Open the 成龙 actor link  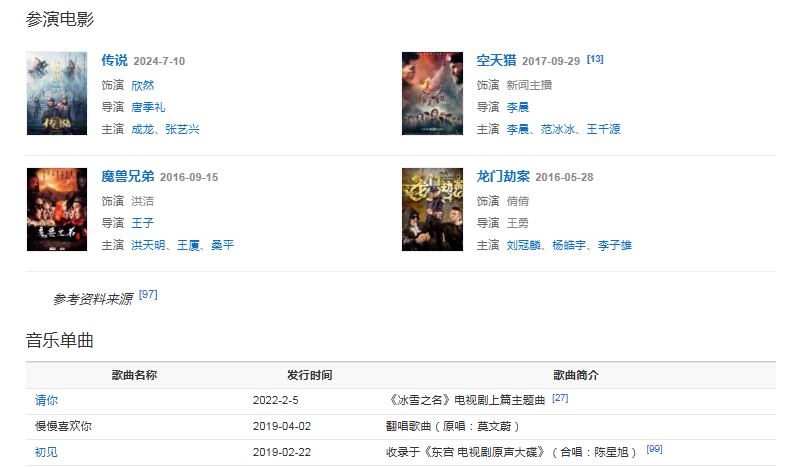pyautogui.click(x=142, y=129)
